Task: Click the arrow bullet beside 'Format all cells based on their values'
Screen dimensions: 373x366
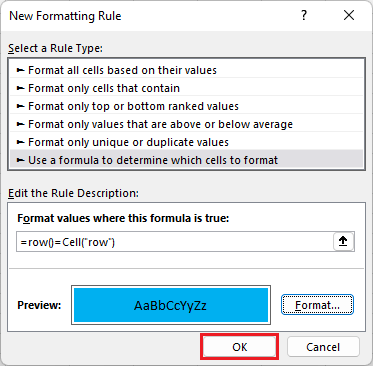Action: tap(21, 70)
